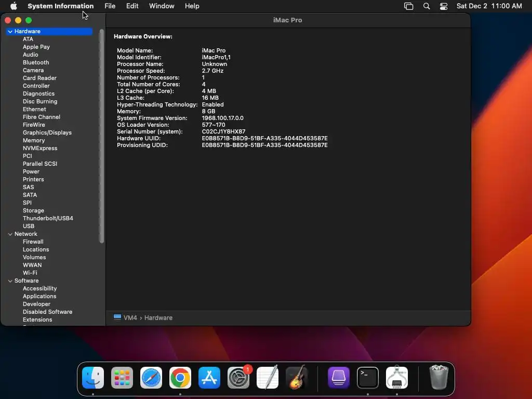Select Firewall under Network
The width and height of the screenshot is (532, 399).
tap(33, 242)
